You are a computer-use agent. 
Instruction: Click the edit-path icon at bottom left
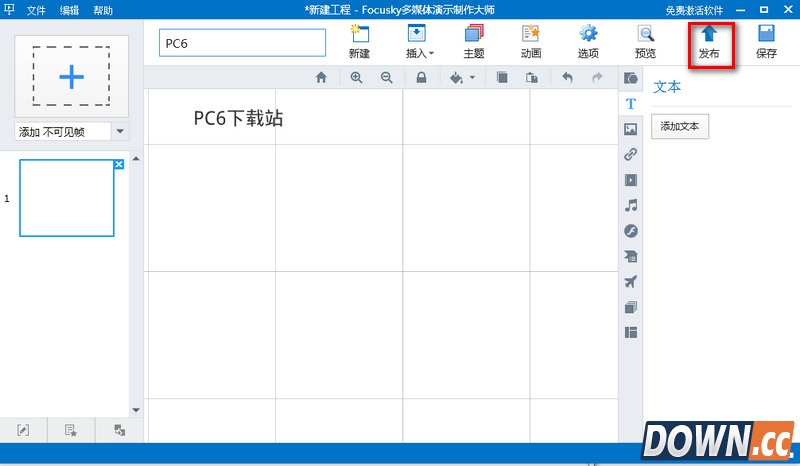[23, 430]
